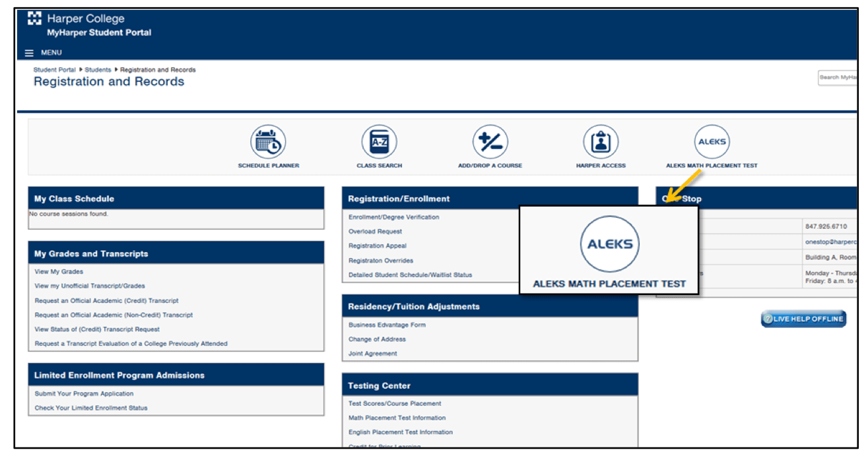This screenshot has height=456, width=868.
Task: View Status of (Credit) Transcript Request
Action: (97, 329)
